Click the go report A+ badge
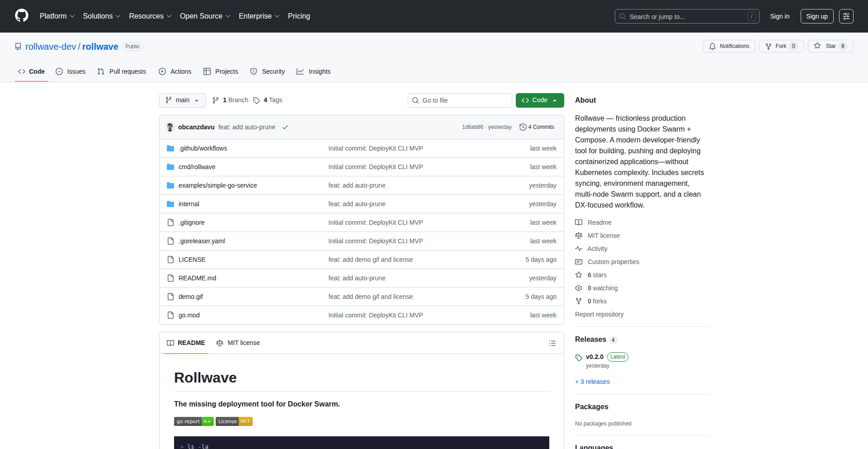868x449 pixels. coord(193,421)
